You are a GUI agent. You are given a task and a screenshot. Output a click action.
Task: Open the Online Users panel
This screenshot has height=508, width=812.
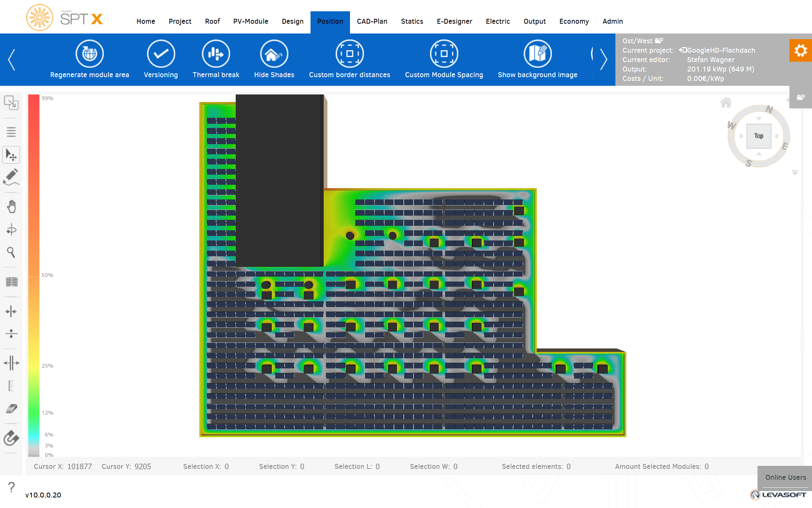coord(785,477)
